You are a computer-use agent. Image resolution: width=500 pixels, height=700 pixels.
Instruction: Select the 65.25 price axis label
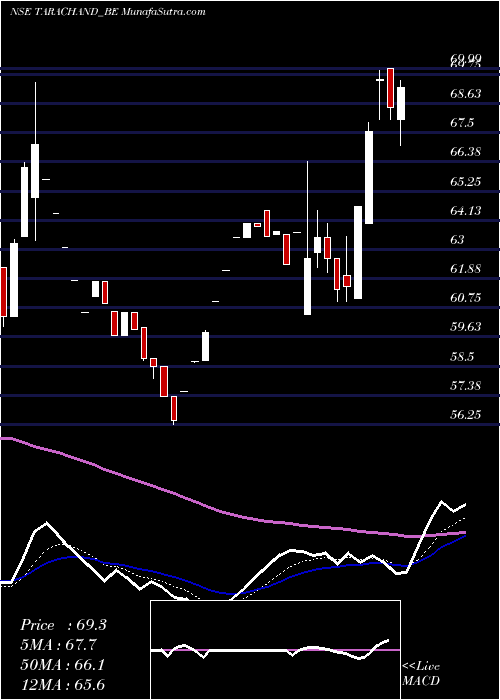click(465, 181)
